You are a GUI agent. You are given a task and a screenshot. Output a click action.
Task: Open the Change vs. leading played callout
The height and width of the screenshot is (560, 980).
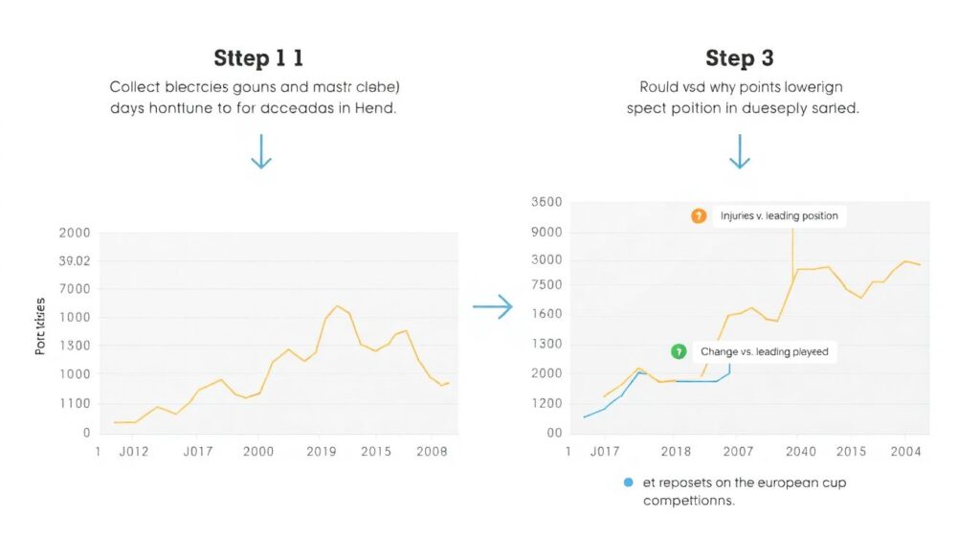[764, 352]
